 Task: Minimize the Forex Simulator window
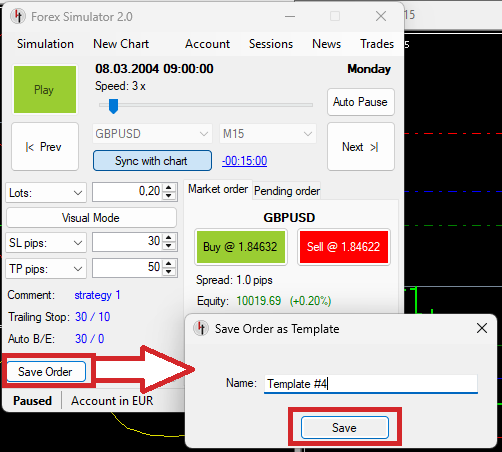pyautogui.click(x=290, y=16)
